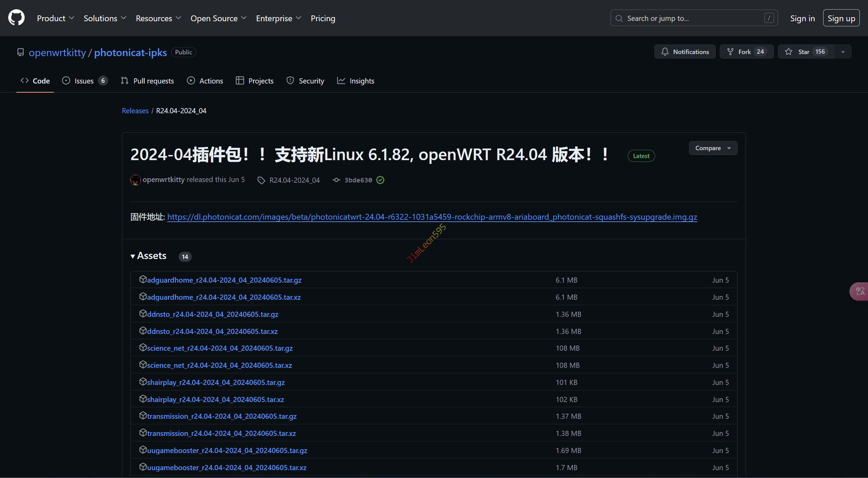Click the R24.04-2024_04 tag icon
The image size is (868, 478).
pos(261,180)
